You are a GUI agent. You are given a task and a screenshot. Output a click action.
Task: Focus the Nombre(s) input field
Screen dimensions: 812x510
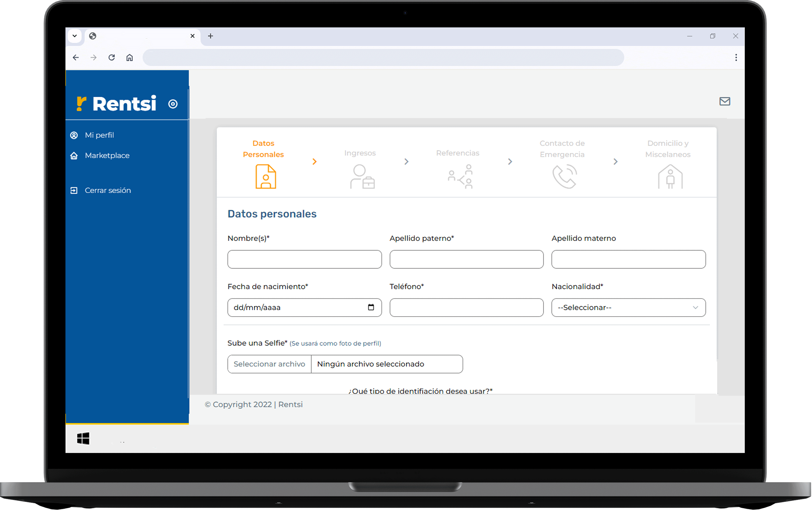[305, 259]
